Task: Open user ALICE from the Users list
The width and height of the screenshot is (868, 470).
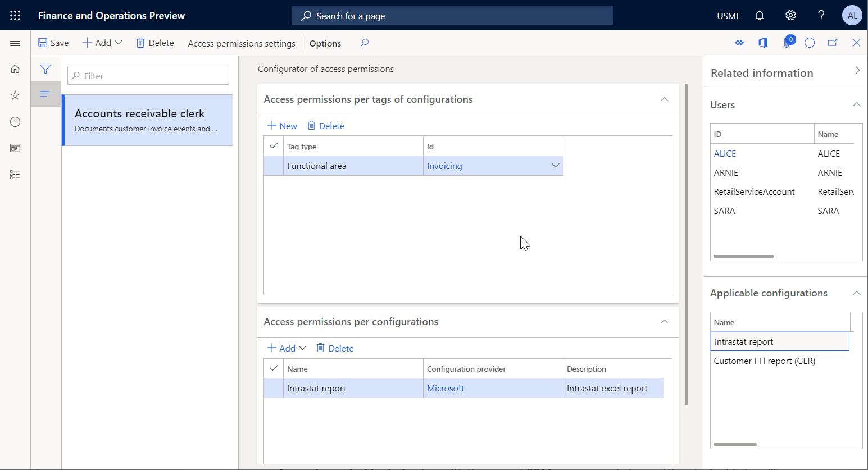Action: pos(725,153)
